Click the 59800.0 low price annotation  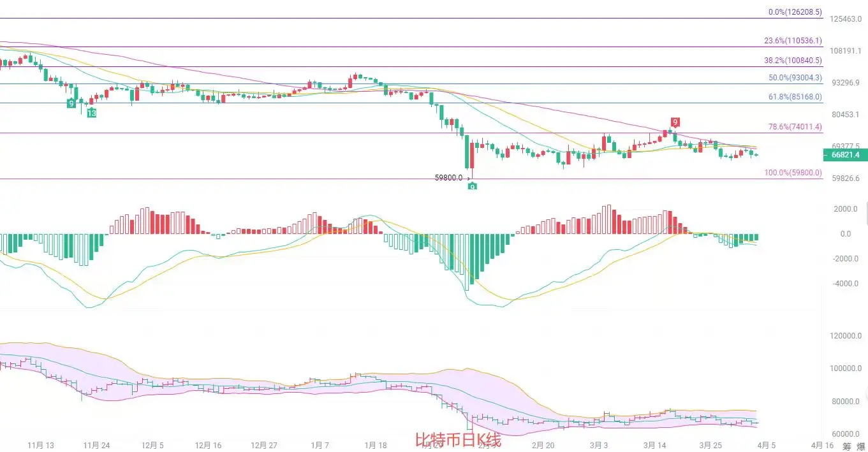pos(448,178)
